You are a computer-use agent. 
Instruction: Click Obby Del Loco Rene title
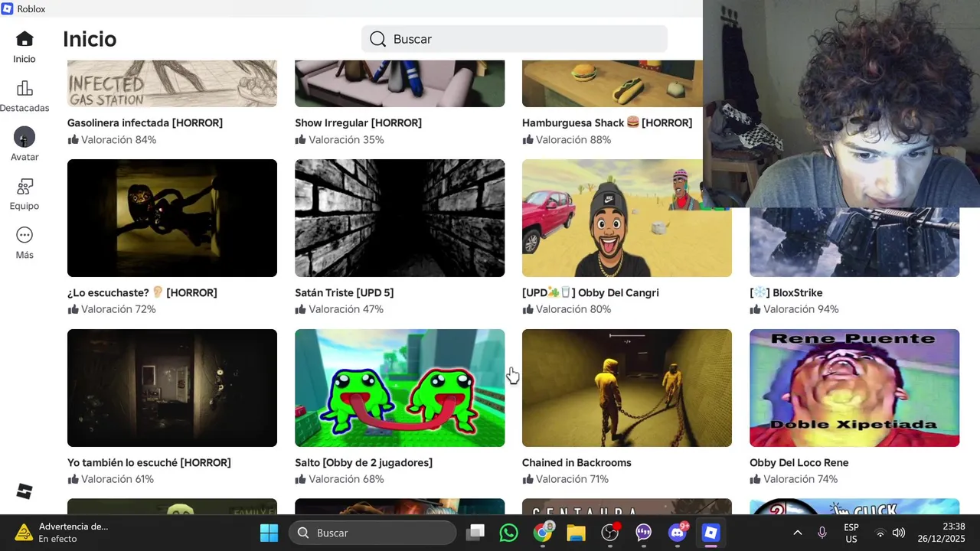799,462
